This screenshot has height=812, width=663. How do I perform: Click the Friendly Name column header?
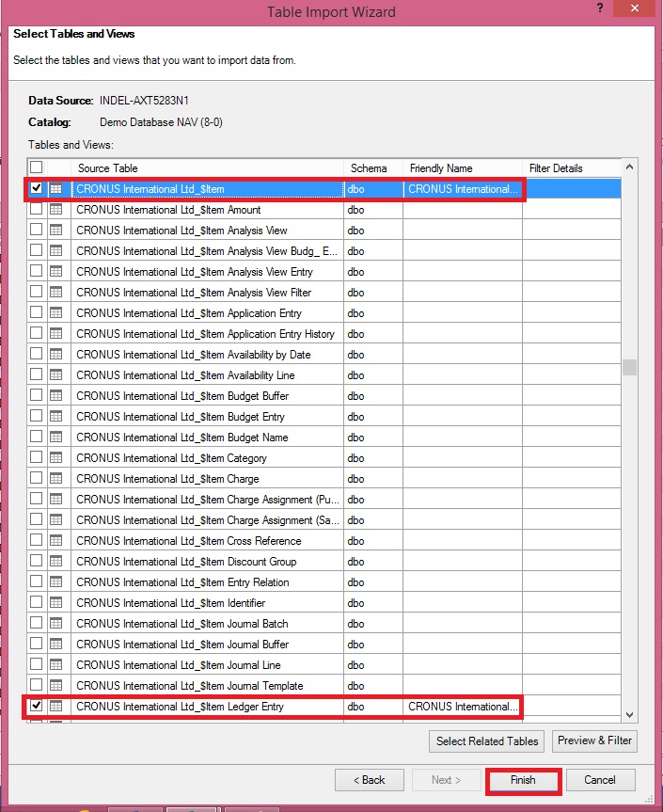pos(463,168)
